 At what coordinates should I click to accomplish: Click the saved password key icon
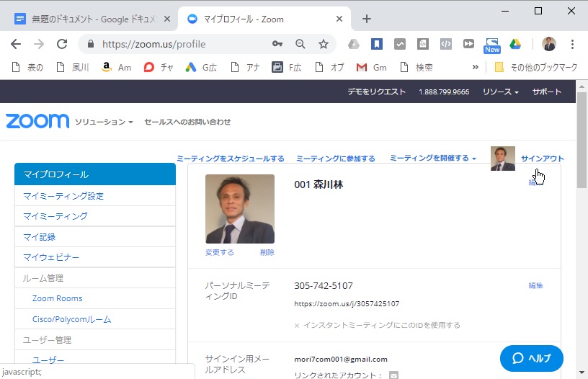point(277,44)
